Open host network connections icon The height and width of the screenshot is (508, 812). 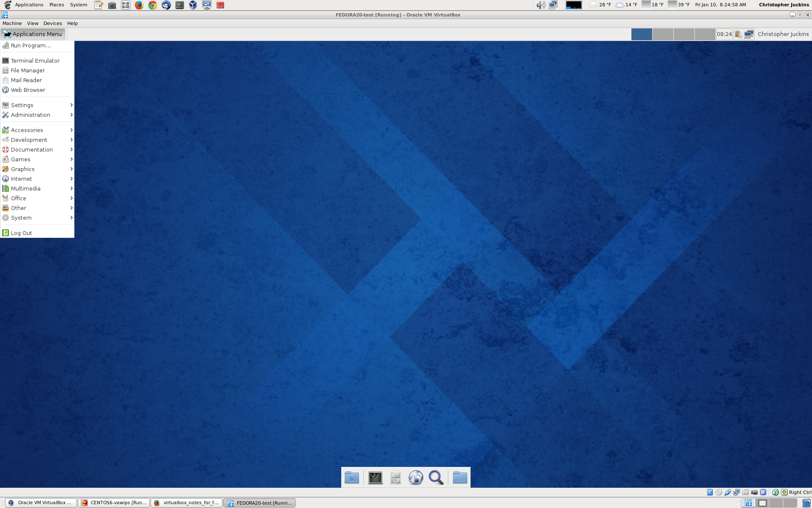click(x=553, y=5)
